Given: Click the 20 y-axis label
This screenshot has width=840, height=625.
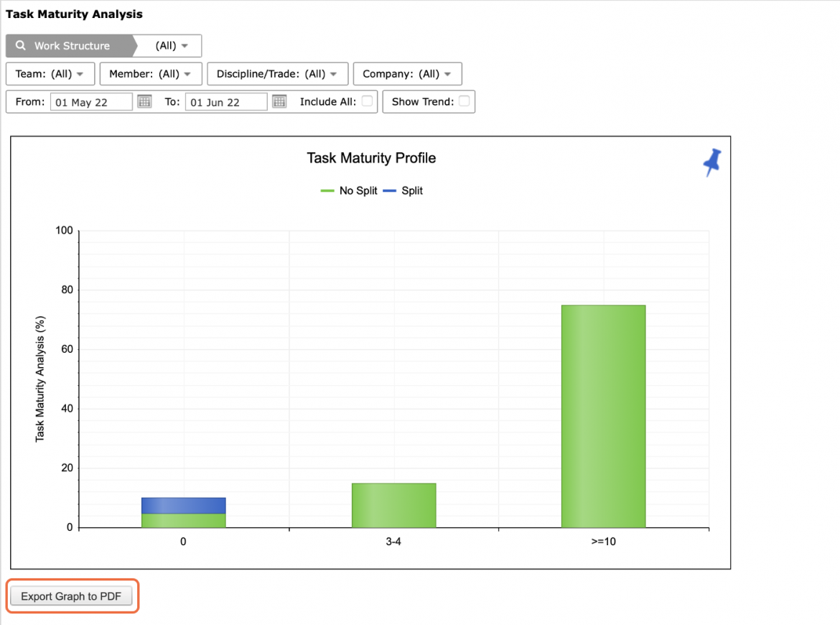Looking at the screenshot, I should pyautogui.click(x=67, y=468).
